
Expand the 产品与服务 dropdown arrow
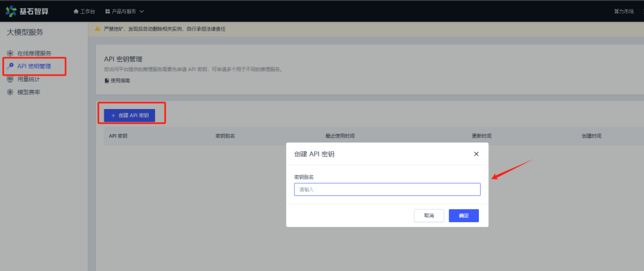pos(141,11)
